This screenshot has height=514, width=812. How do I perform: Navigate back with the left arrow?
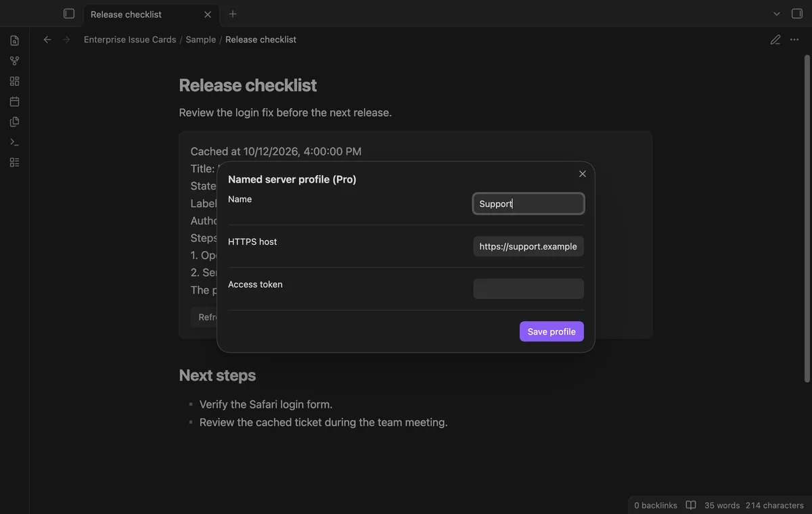(x=47, y=40)
